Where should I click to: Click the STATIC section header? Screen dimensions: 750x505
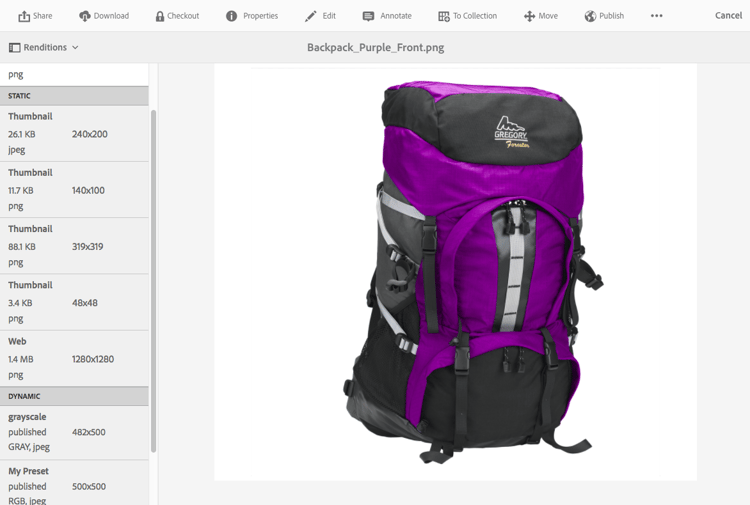click(x=74, y=96)
